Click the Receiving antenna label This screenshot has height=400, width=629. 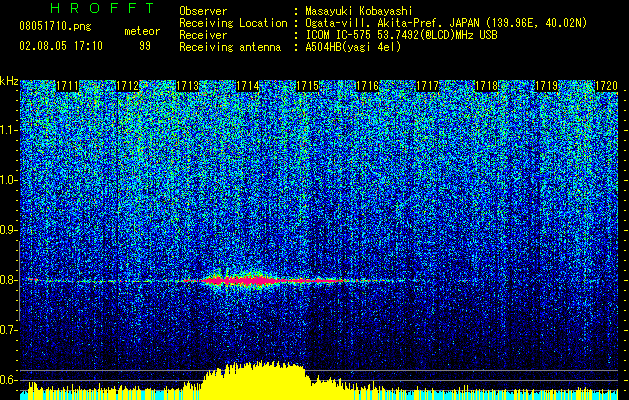[x=230, y=47]
